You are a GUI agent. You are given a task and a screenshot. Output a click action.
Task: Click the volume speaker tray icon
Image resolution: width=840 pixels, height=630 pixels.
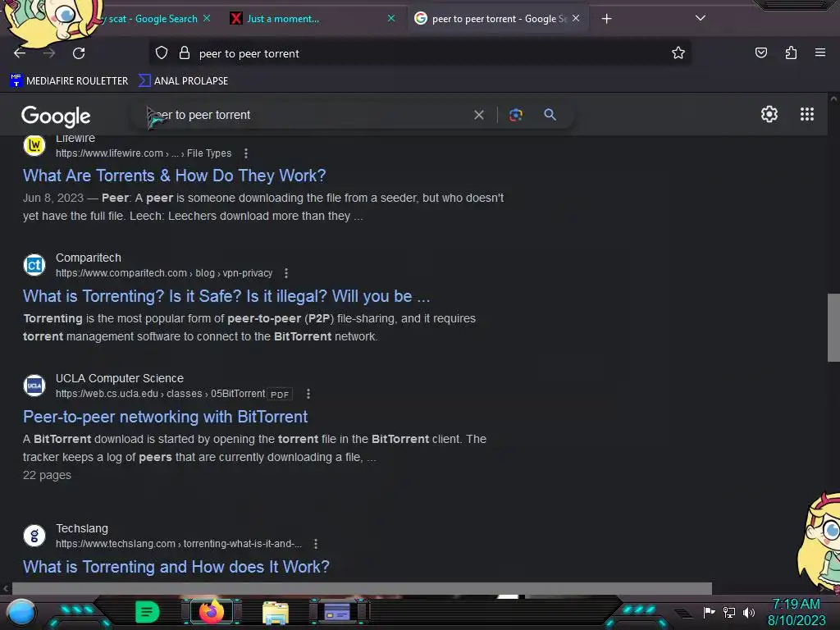[x=749, y=612]
